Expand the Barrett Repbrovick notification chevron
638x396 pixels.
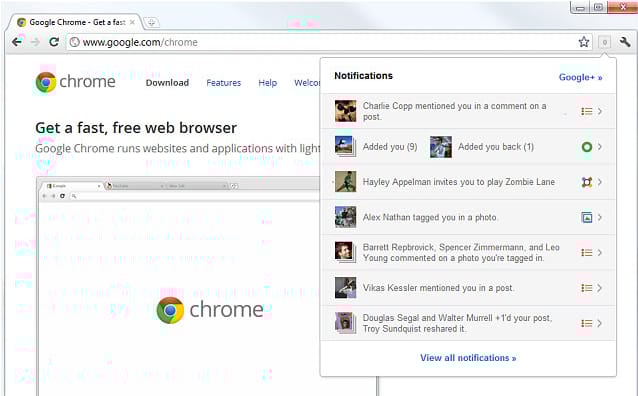point(600,253)
